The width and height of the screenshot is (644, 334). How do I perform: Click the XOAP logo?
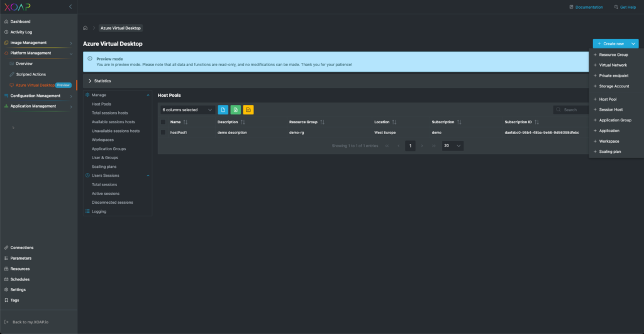point(17,7)
